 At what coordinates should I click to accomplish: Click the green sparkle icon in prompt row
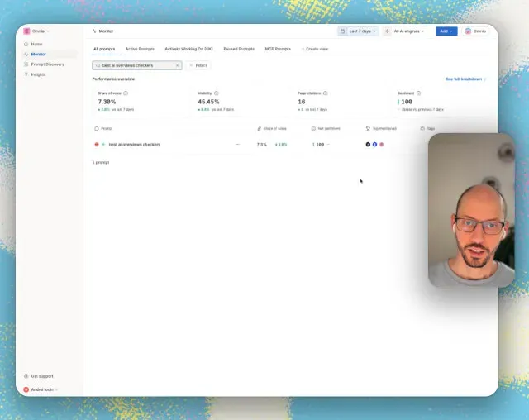[x=103, y=145]
